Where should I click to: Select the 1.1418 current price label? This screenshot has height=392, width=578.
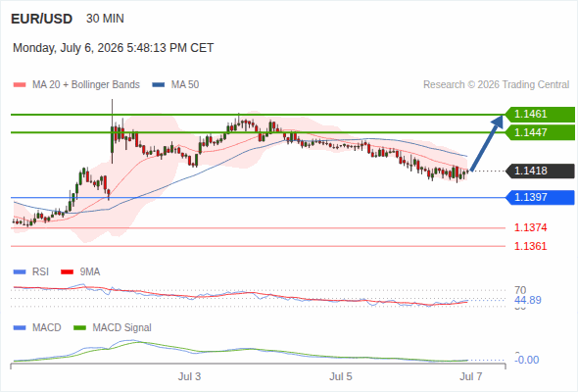coord(540,171)
